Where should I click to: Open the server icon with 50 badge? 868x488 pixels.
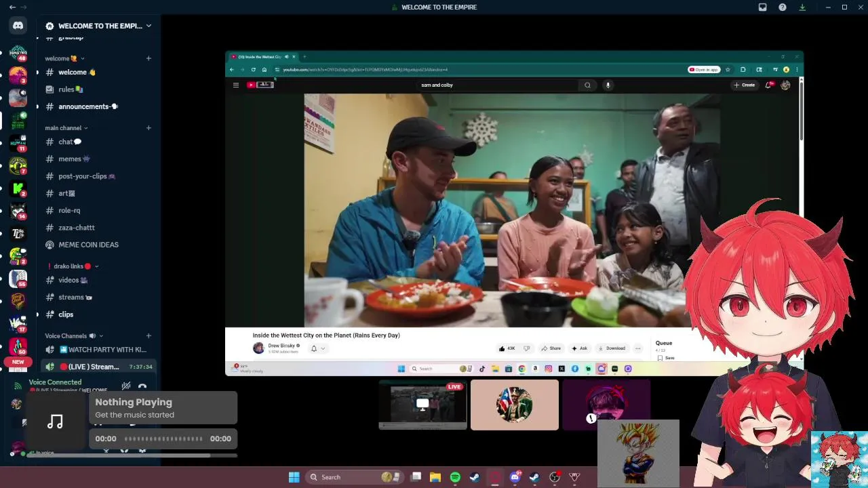(x=18, y=346)
